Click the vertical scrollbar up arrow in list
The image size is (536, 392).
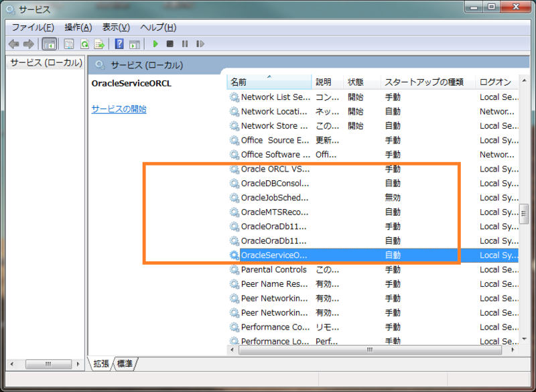(525, 80)
